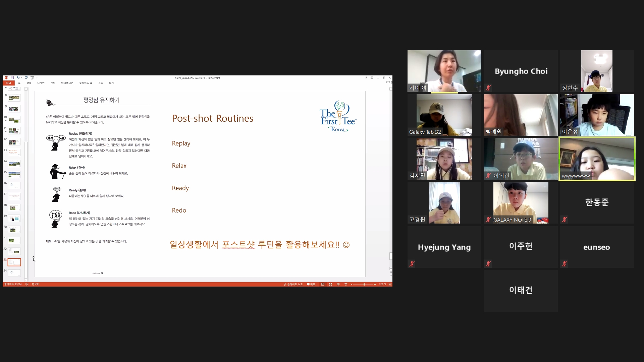
Task: Open the 파일 (File) tab
Action: point(8,83)
